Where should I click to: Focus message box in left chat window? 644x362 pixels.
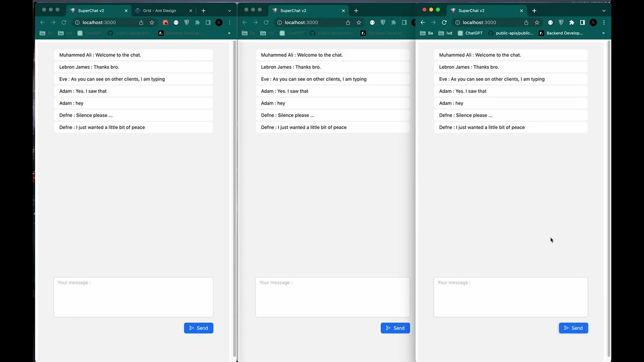(133, 297)
